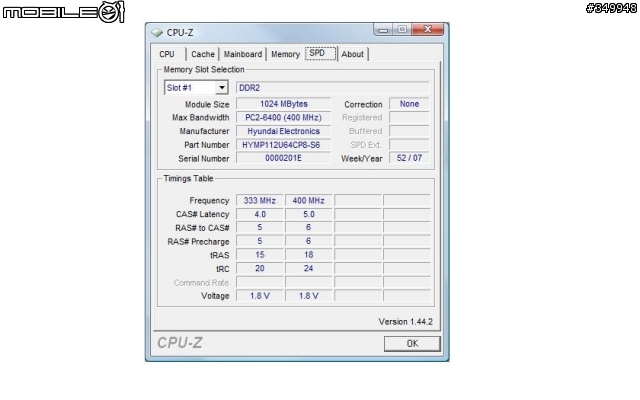Close the CPU-Z window

pyautogui.click(x=428, y=29)
